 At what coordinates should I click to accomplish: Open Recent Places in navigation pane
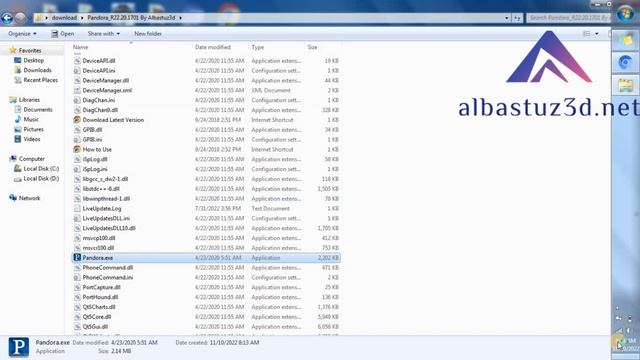[40, 80]
